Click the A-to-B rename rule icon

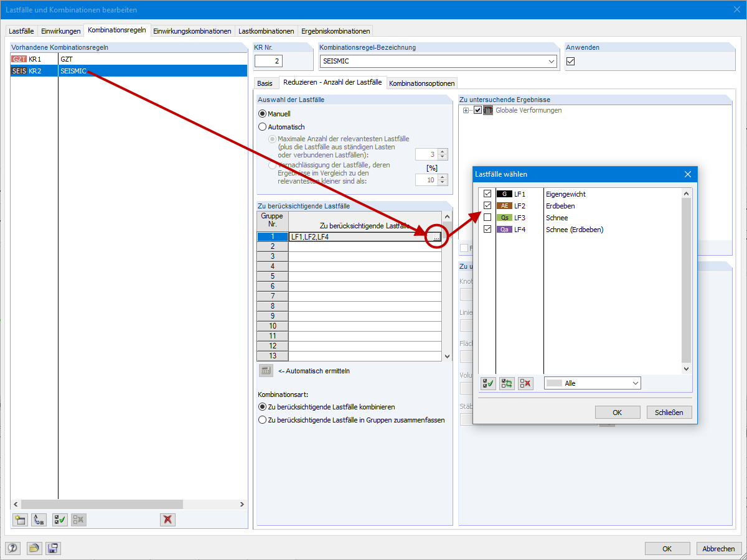(39, 520)
